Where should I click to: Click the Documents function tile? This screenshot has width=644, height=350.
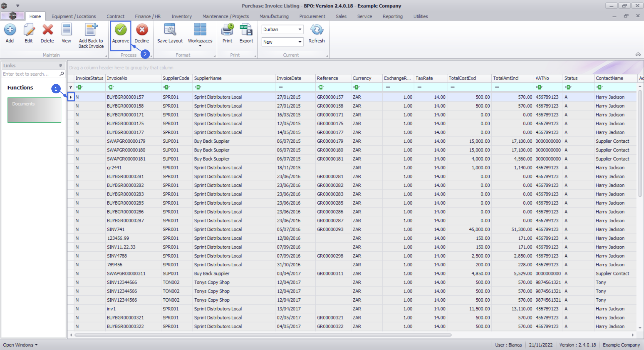tap(34, 110)
